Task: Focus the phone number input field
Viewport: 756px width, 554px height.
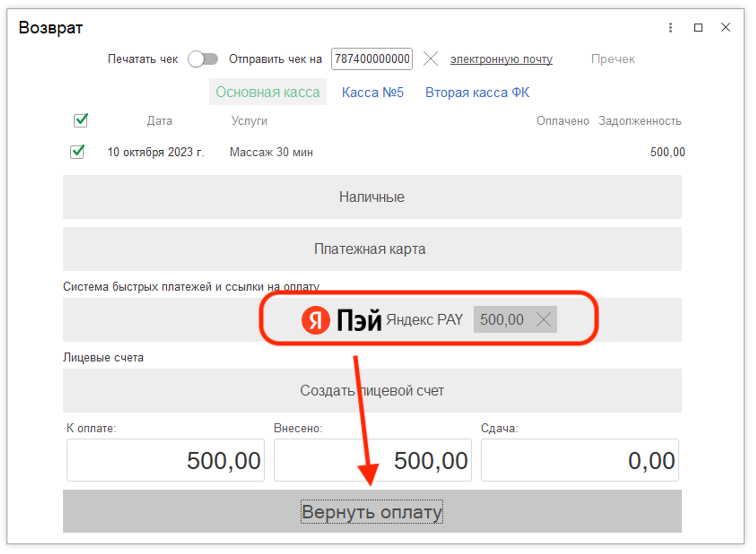Action: 372,59
